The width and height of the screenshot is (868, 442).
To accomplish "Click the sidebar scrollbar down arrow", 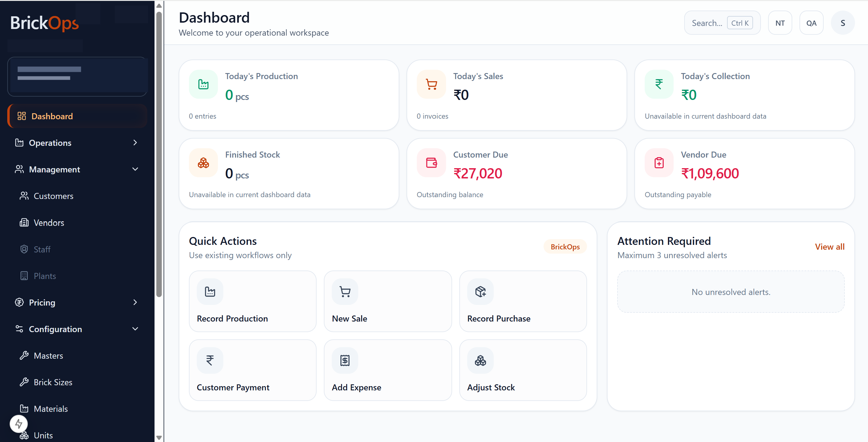I will point(159,437).
